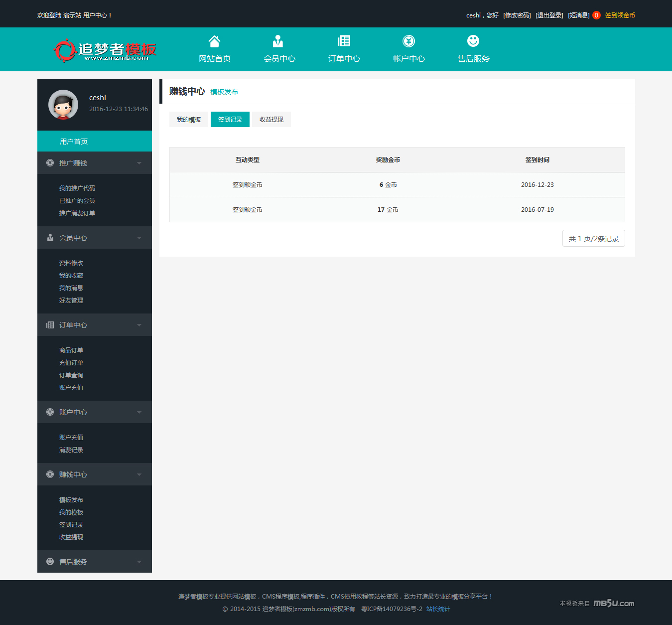The height and width of the screenshot is (625, 672).
Task: Switch to the 我的模板 tab
Action: click(189, 120)
